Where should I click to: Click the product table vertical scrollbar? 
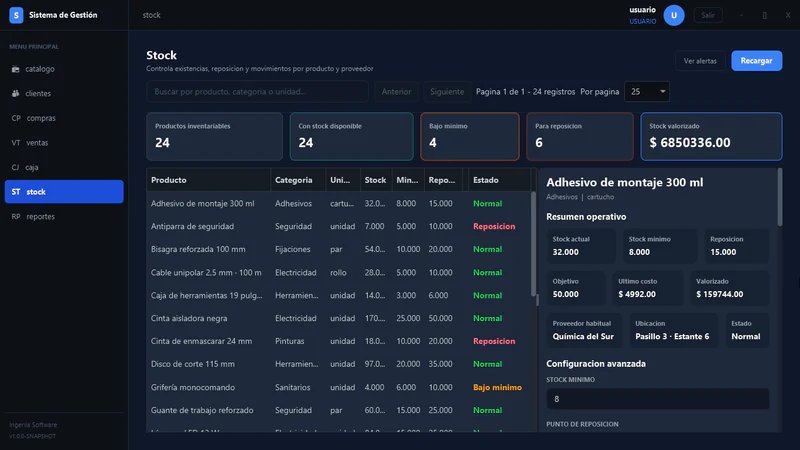tap(534, 244)
